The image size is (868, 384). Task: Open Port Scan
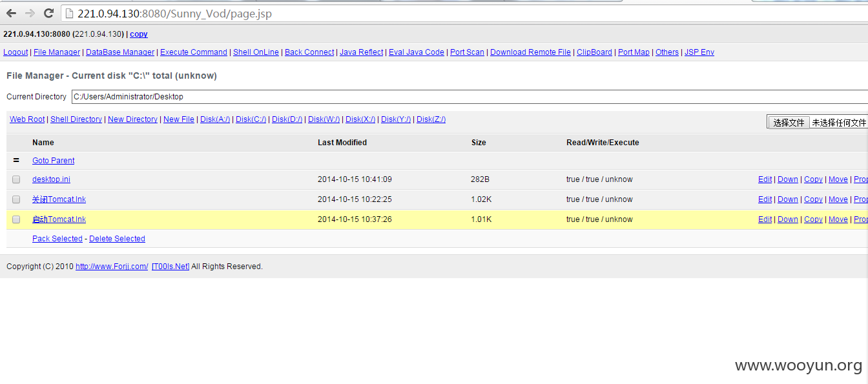coord(467,52)
